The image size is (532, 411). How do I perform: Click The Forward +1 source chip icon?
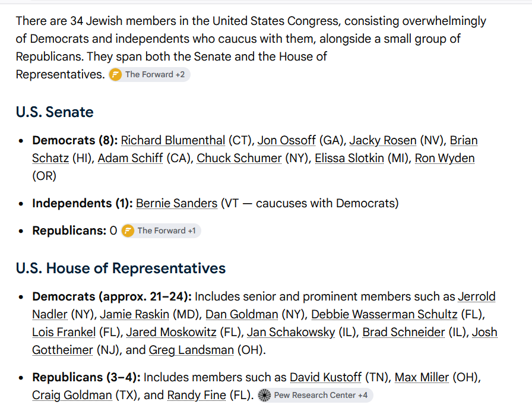coord(128,231)
